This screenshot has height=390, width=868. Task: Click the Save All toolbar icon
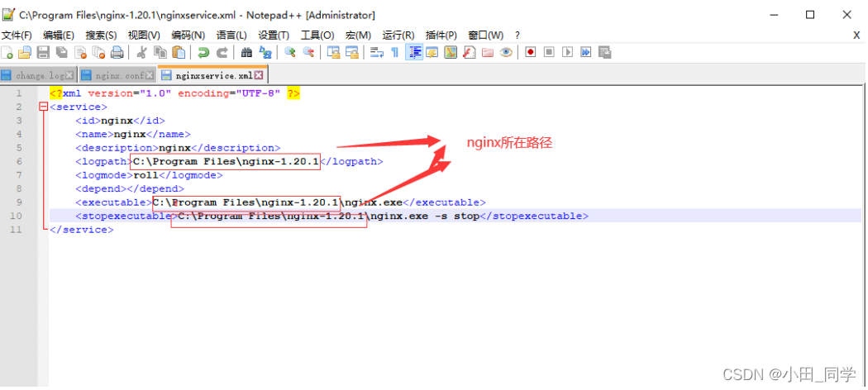(62, 53)
